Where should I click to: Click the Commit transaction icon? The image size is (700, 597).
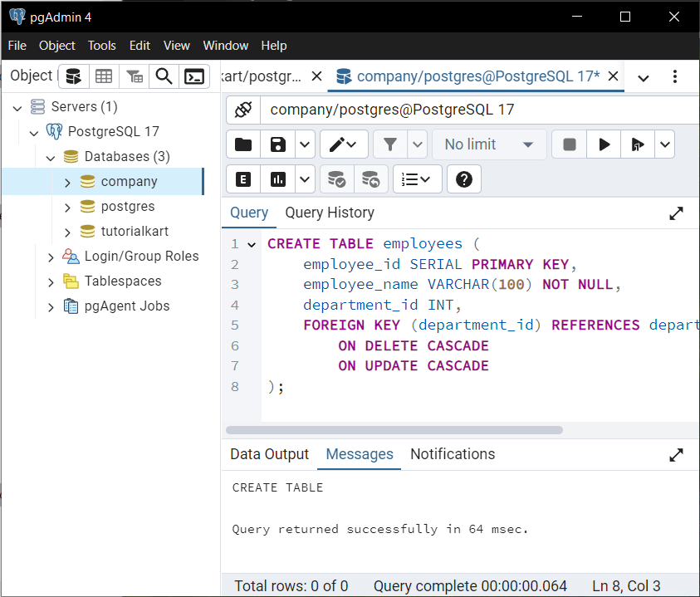click(x=337, y=179)
